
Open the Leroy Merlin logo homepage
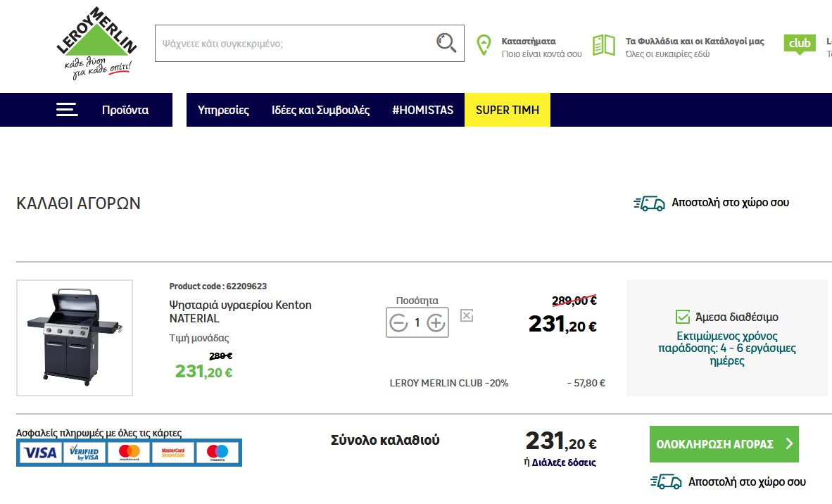(x=96, y=43)
